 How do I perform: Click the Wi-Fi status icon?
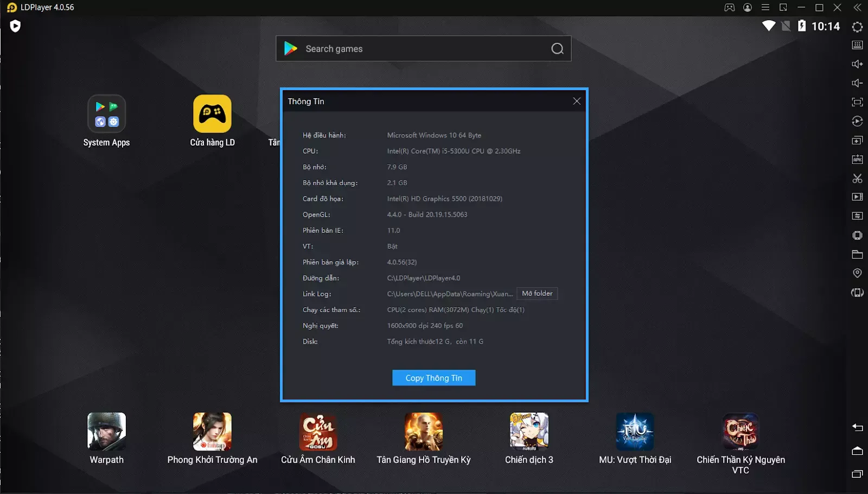pyautogui.click(x=769, y=26)
